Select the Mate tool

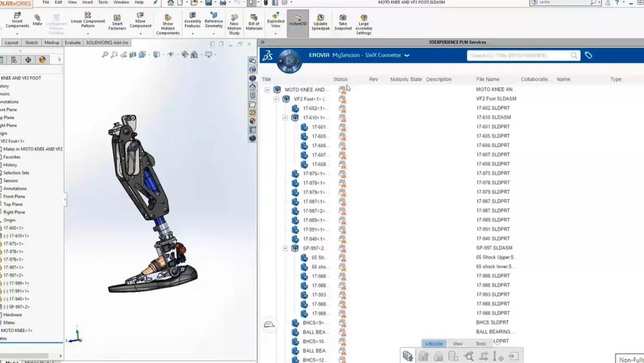click(37, 20)
